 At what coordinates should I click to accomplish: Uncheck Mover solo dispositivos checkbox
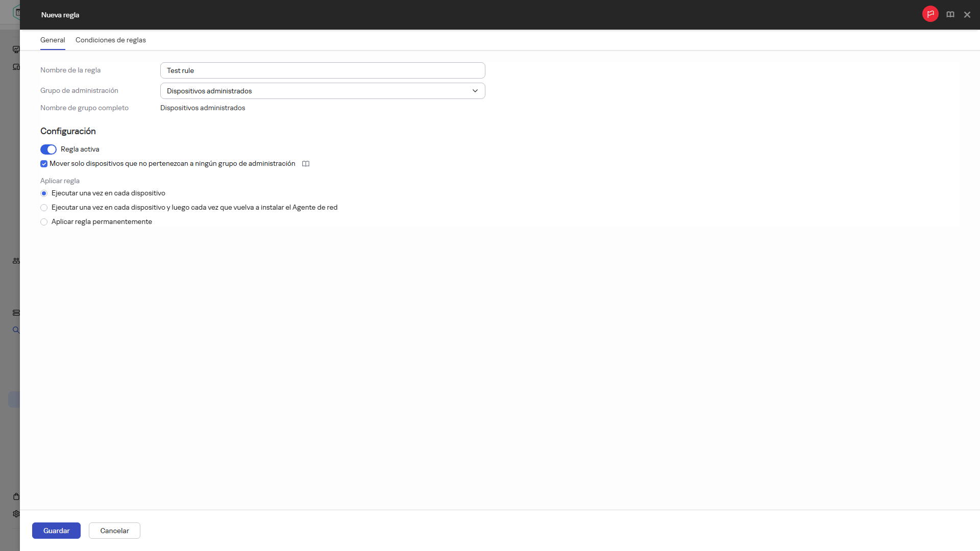(44, 164)
